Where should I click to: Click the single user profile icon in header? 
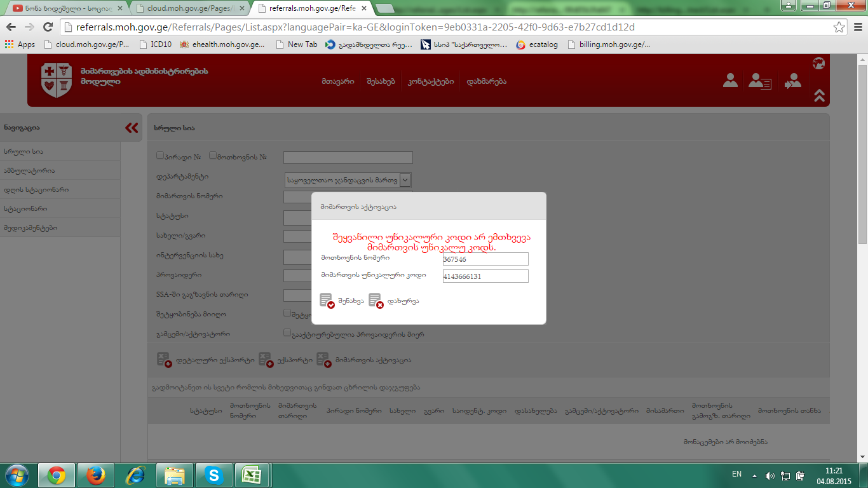[731, 81]
